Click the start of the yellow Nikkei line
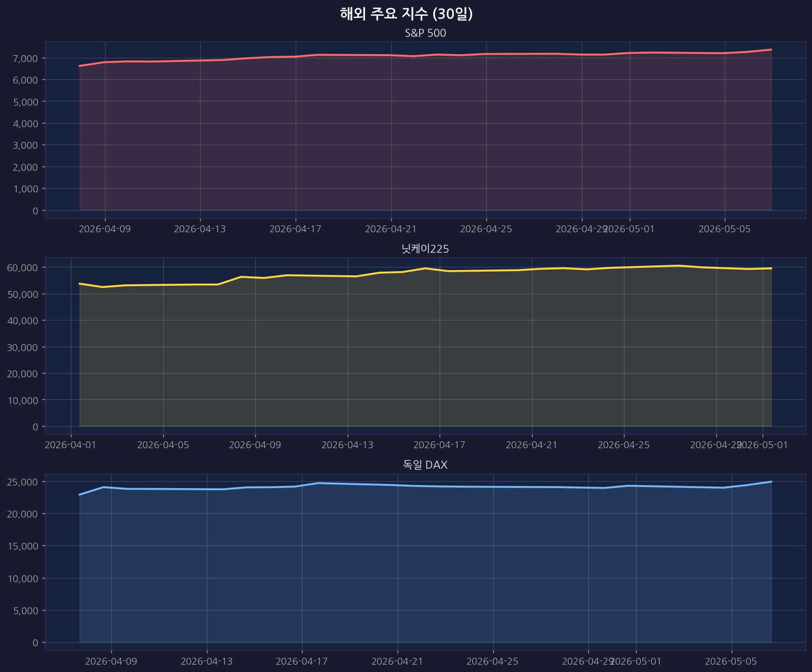 (79, 284)
